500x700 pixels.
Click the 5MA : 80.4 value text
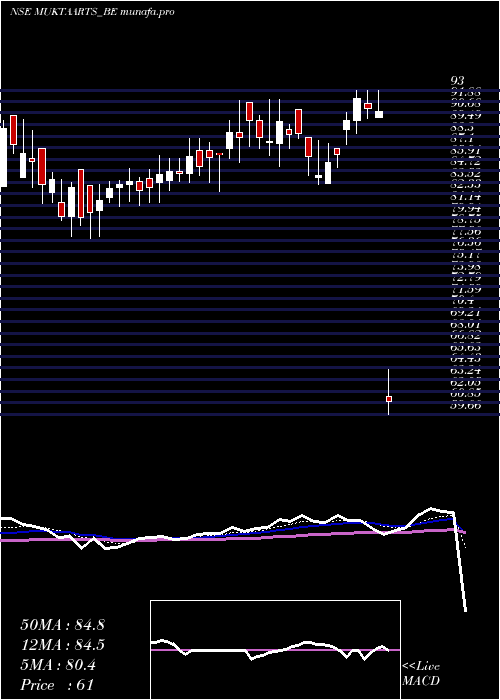(x=58, y=665)
